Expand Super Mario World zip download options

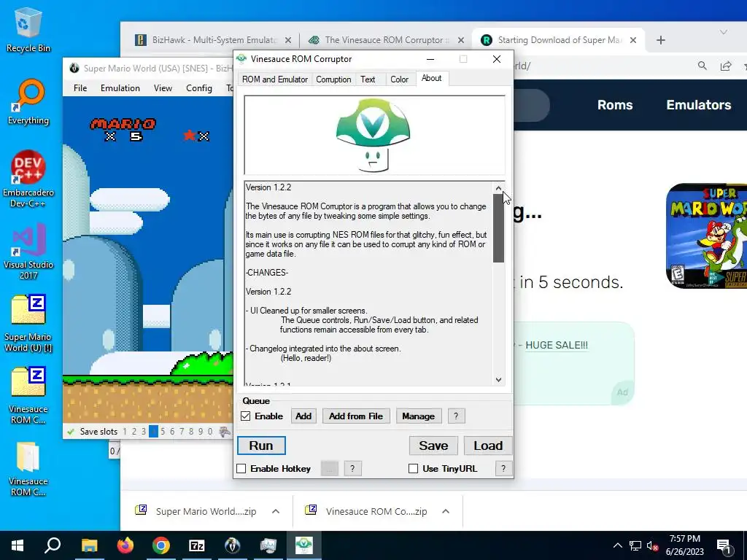click(x=275, y=511)
